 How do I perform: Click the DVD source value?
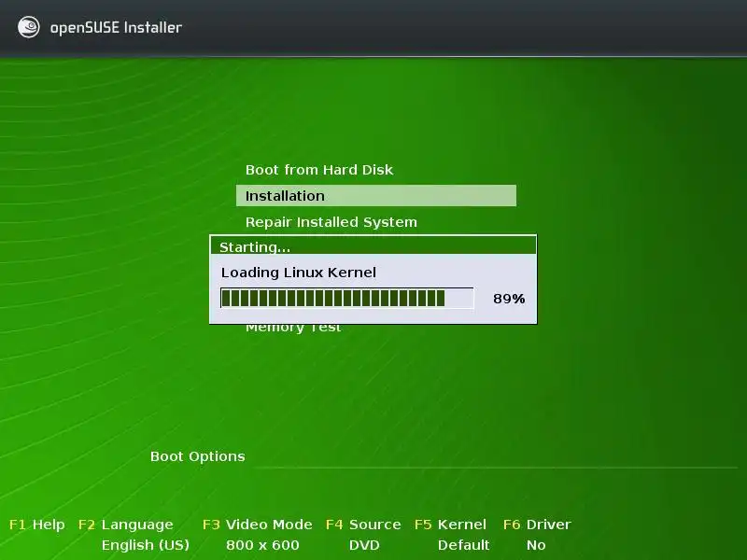[364, 545]
